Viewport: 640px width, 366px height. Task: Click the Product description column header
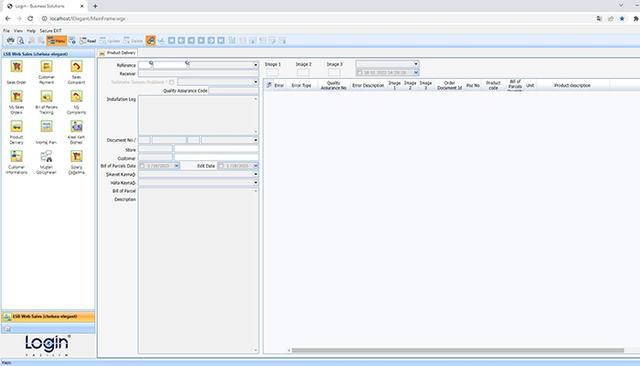[572, 85]
